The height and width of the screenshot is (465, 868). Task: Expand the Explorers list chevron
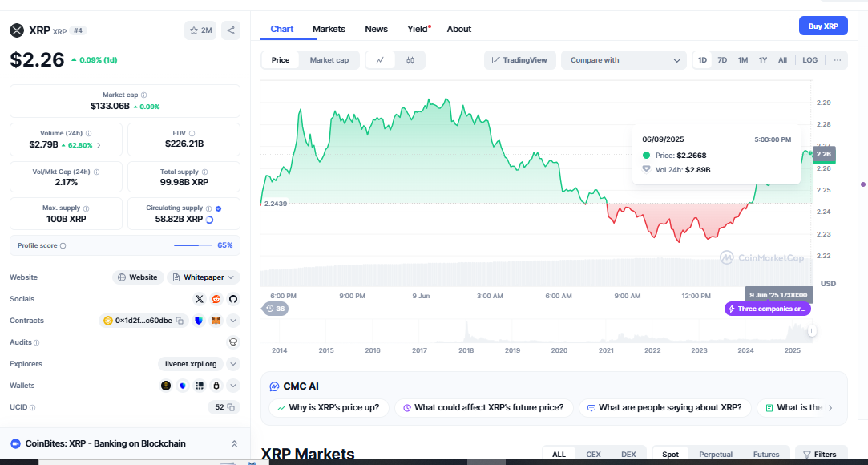click(x=233, y=364)
